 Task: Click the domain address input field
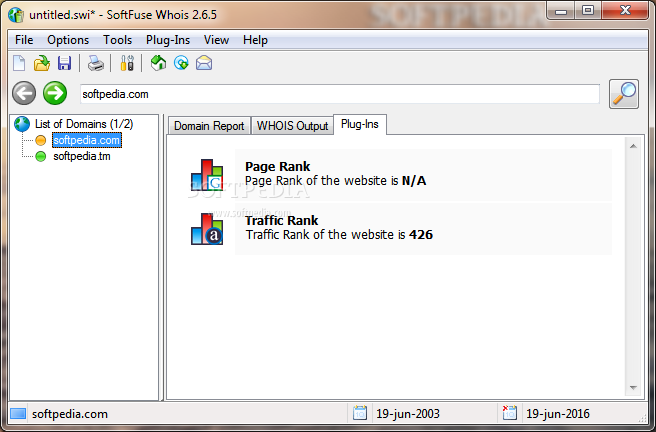point(340,94)
